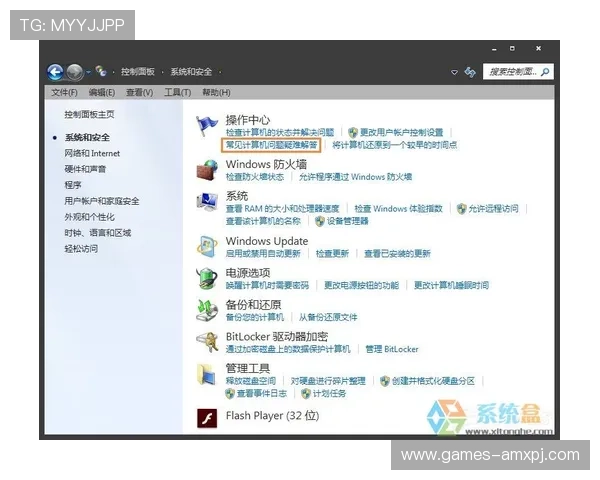The width and height of the screenshot is (600, 480).
Task: Select 控制面板 in the address breadcrumb
Action: coord(138,72)
